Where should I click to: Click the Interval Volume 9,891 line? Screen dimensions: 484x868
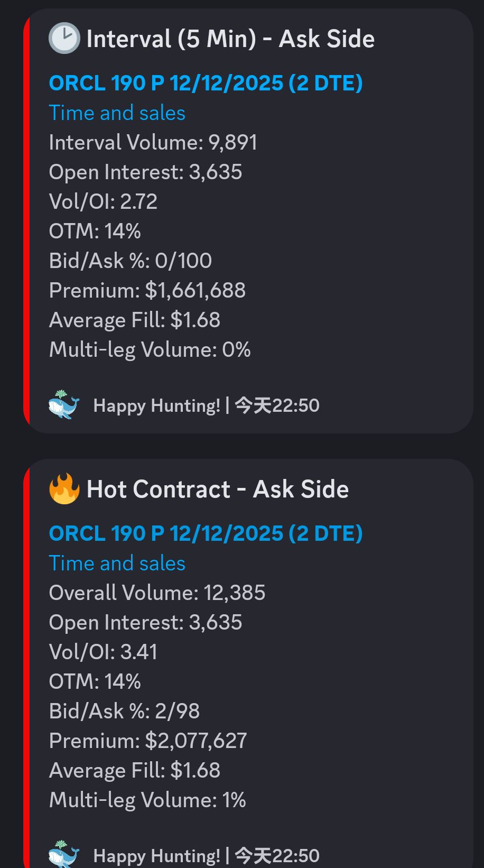[153, 143]
